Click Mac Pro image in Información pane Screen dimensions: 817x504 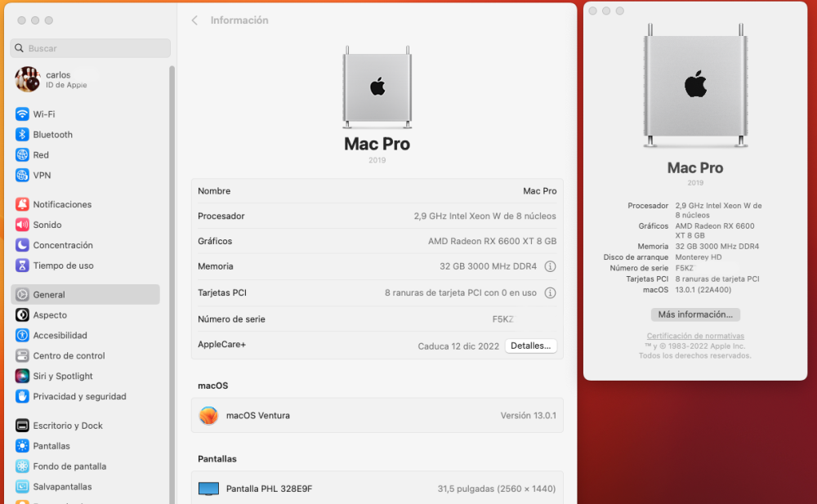click(x=377, y=87)
